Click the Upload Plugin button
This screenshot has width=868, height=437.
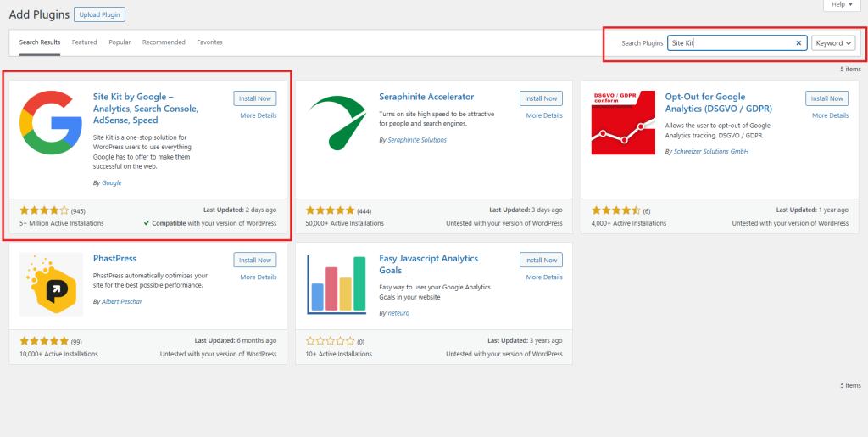coord(99,14)
